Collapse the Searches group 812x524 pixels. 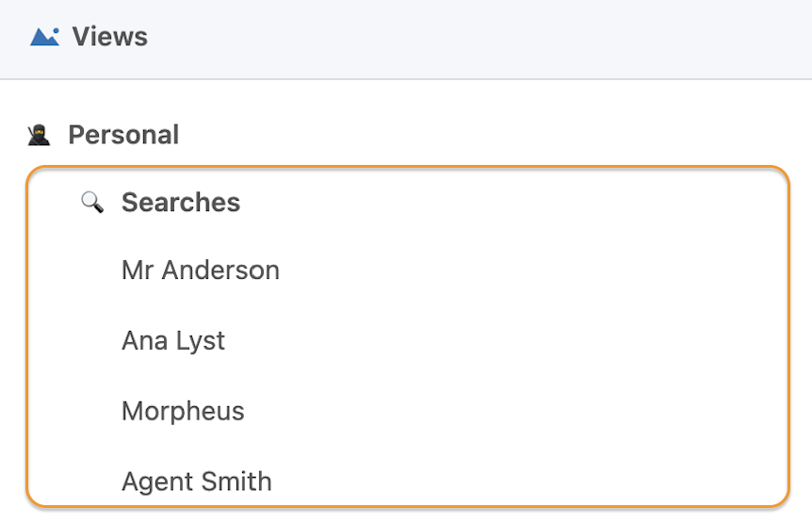(x=181, y=202)
